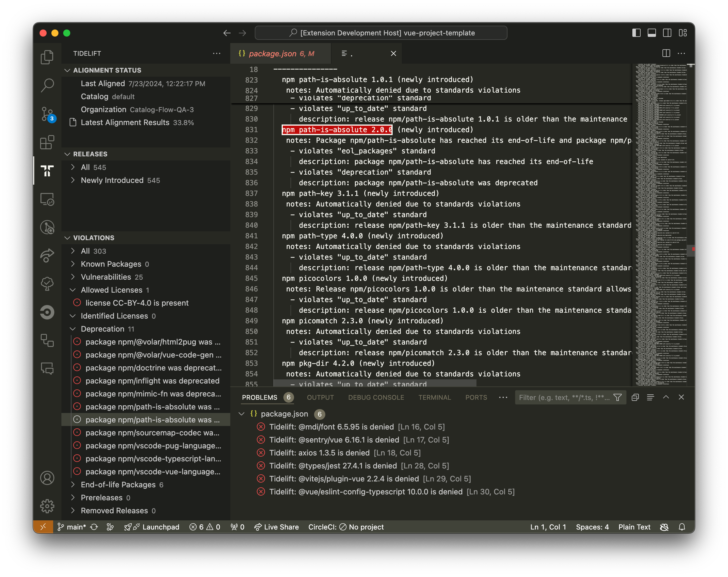Viewport: 728px width, 577px height.
Task: Open panel More Actions ellipsis after Ports
Action: click(503, 397)
